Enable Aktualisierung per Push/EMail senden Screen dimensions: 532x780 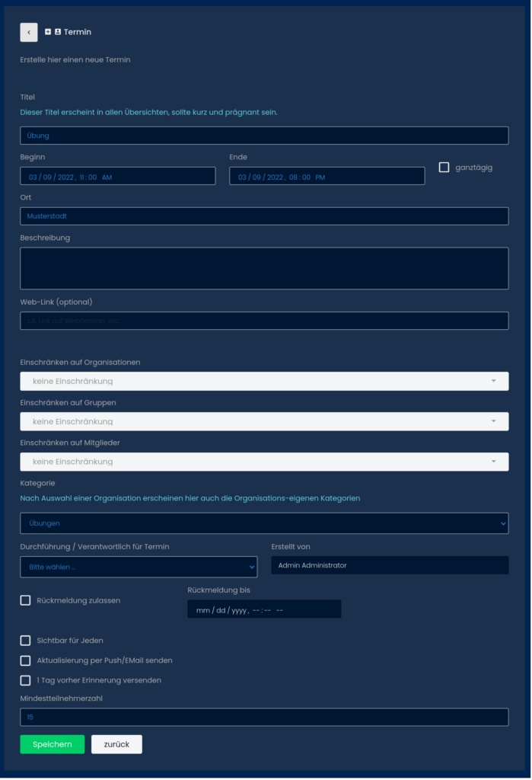point(26,660)
